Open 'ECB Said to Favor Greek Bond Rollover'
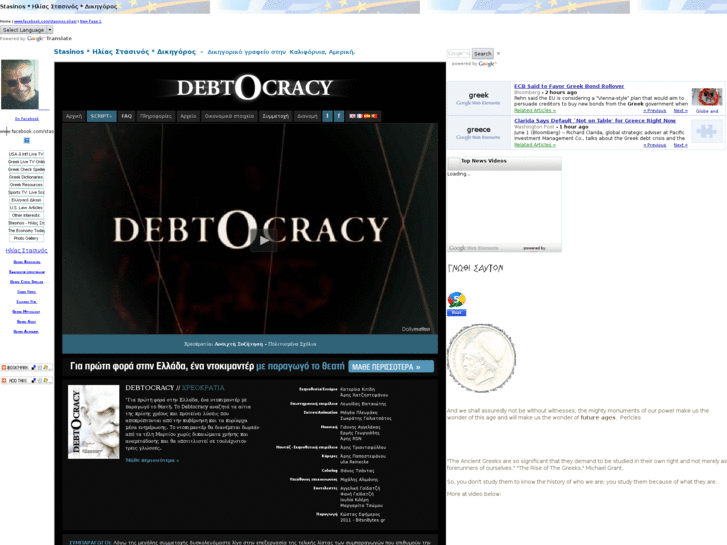The image size is (727, 545). 569,86
